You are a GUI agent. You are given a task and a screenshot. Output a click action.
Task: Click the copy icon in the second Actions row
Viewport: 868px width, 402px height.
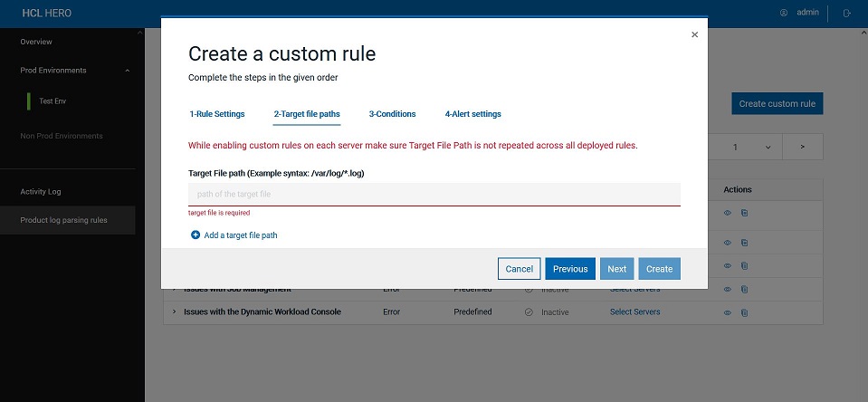[x=744, y=243]
